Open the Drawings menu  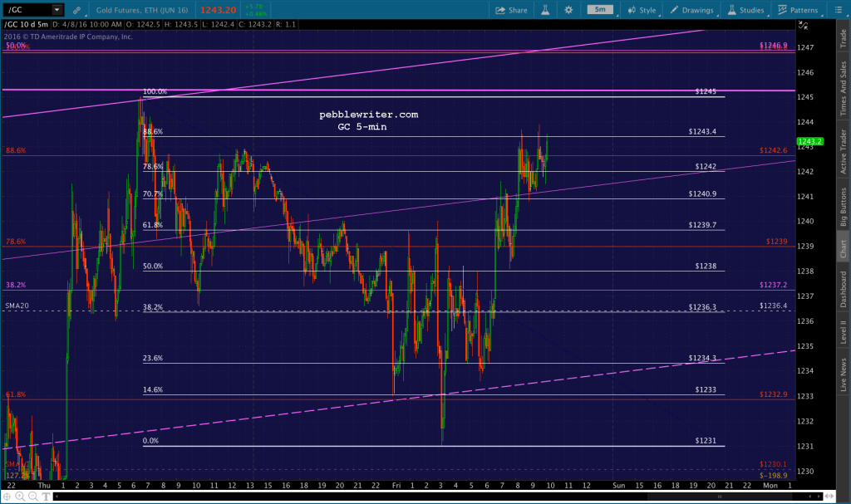(x=692, y=10)
